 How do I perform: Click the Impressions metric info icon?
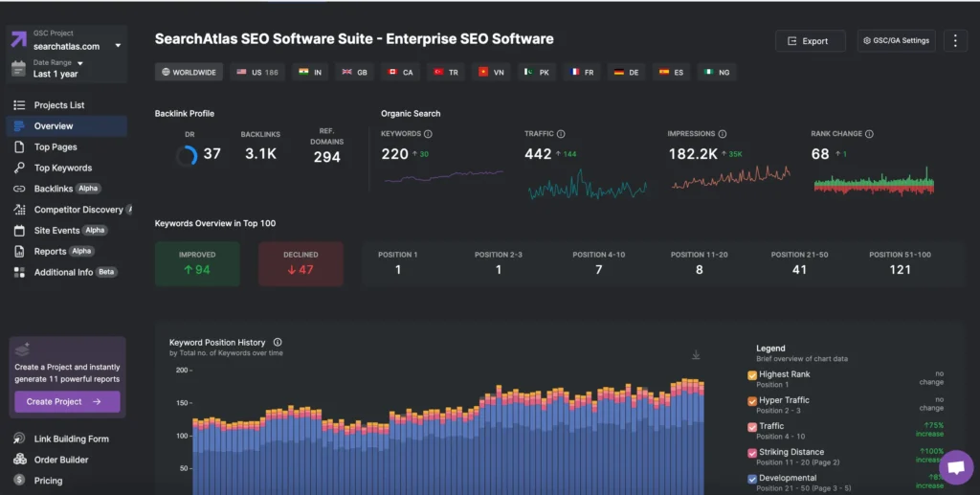pos(723,134)
